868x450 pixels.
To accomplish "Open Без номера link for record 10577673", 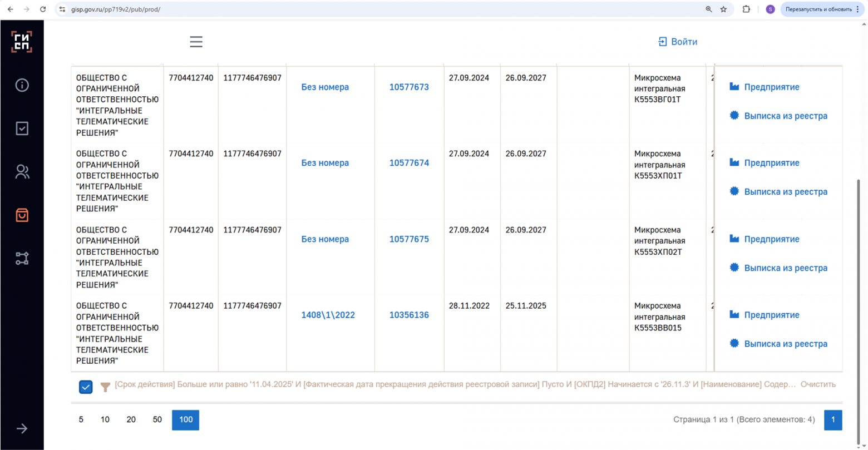I will (x=325, y=87).
